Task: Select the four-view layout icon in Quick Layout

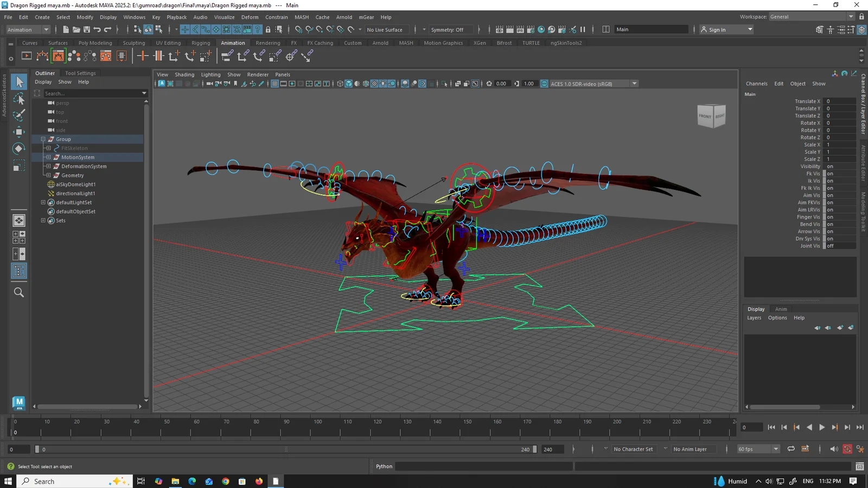Action: coord(20,237)
